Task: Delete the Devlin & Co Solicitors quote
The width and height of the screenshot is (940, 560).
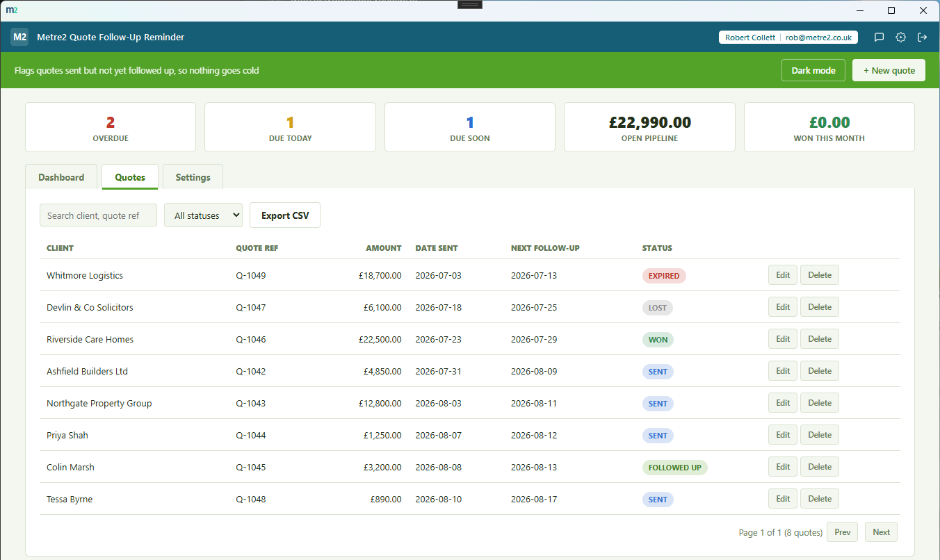Action: pos(820,307)
